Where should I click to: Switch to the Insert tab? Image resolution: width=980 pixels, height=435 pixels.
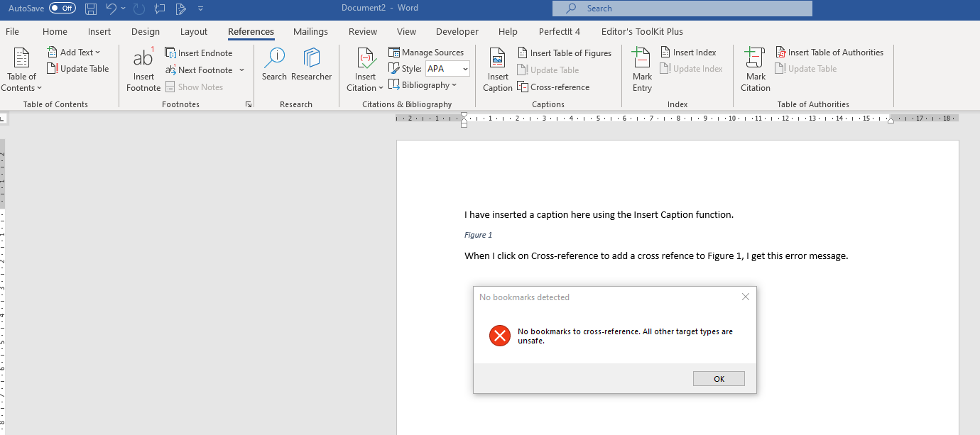tap(99, 31)
